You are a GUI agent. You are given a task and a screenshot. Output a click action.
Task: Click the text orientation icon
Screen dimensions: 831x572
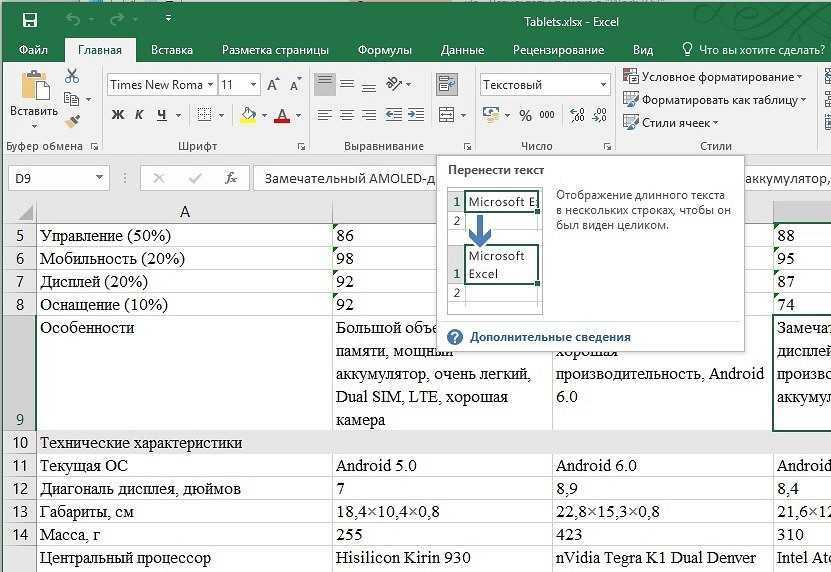pos(394,83)
